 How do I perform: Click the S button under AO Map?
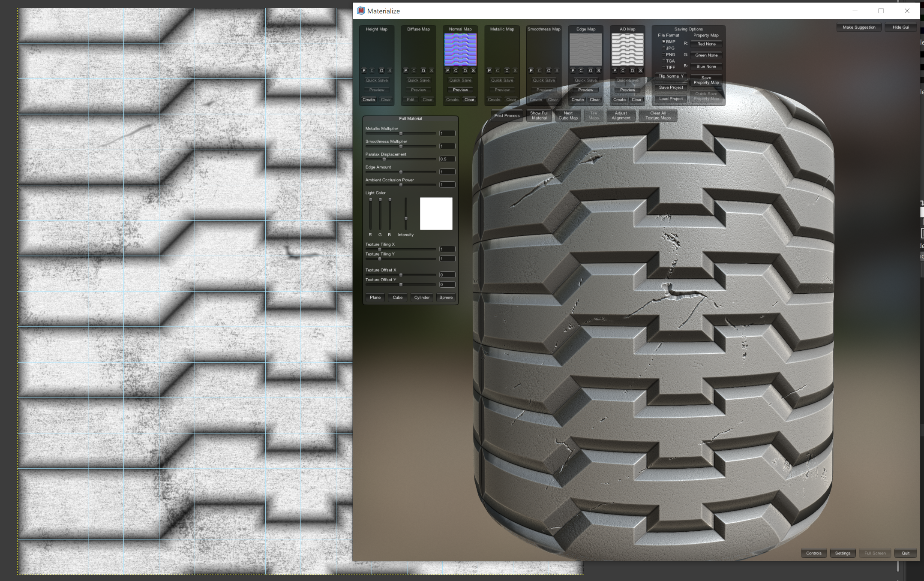640,71
